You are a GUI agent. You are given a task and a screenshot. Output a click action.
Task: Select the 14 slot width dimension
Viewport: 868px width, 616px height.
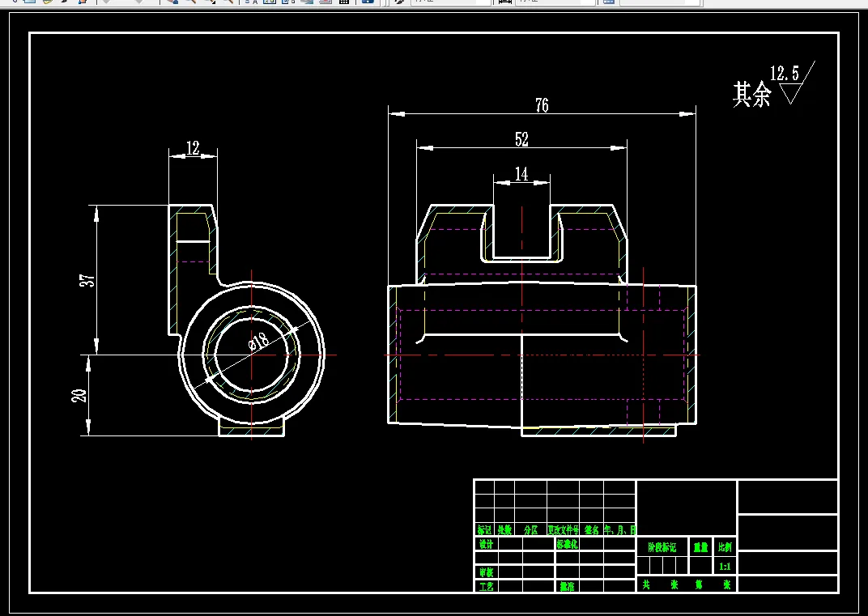[521, 174]
